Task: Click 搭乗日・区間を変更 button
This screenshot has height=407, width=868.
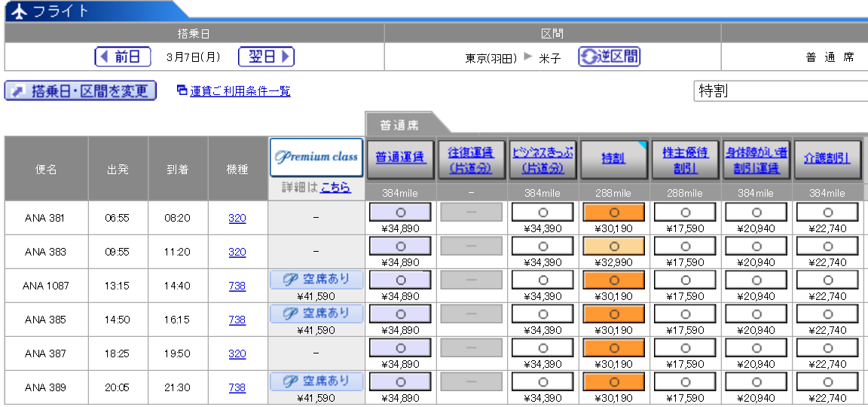Action: tap(81, 90)
